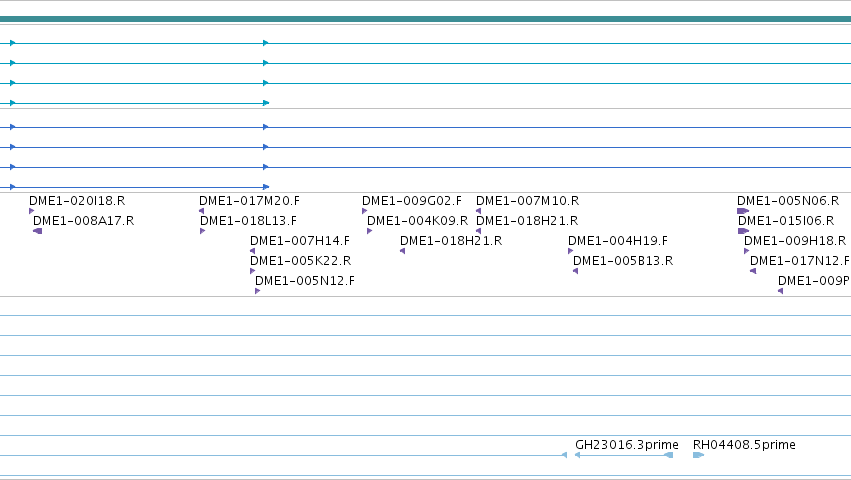Click the purple arrow glyph under DME1-020I18.R
The image size is (851, 480).
pos(31,211)
